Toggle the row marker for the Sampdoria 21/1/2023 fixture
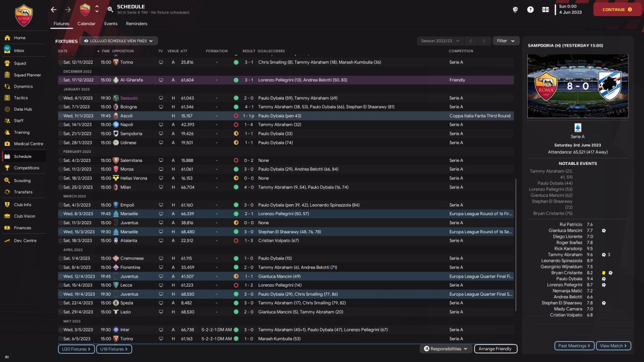 [x=60, y=134]
